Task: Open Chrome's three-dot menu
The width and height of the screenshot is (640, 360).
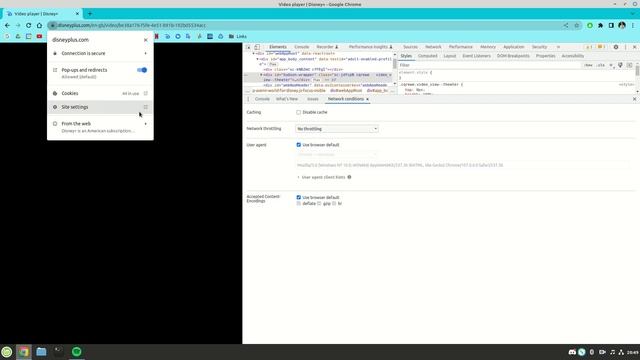Action: click(633, 25)
